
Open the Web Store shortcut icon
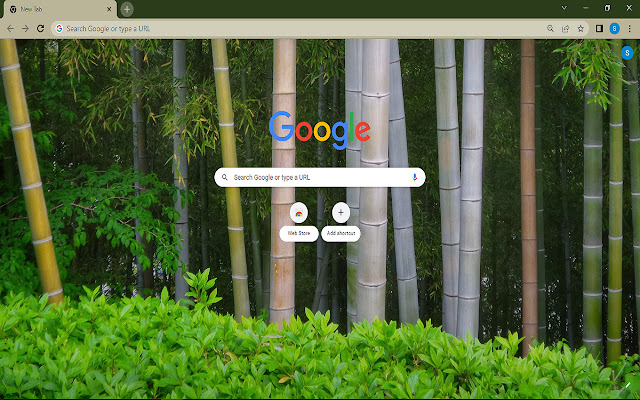[x=299, y=213]
